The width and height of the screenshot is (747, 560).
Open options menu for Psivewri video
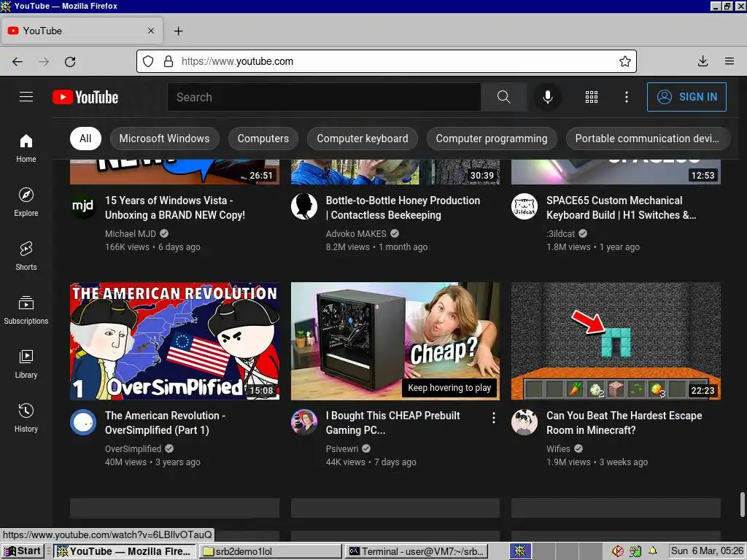point(494,418)
